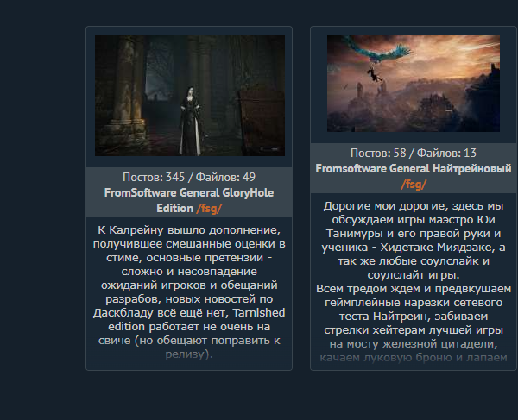
Task: Click the woman figure in the left thumbnail
Action: 191,121
